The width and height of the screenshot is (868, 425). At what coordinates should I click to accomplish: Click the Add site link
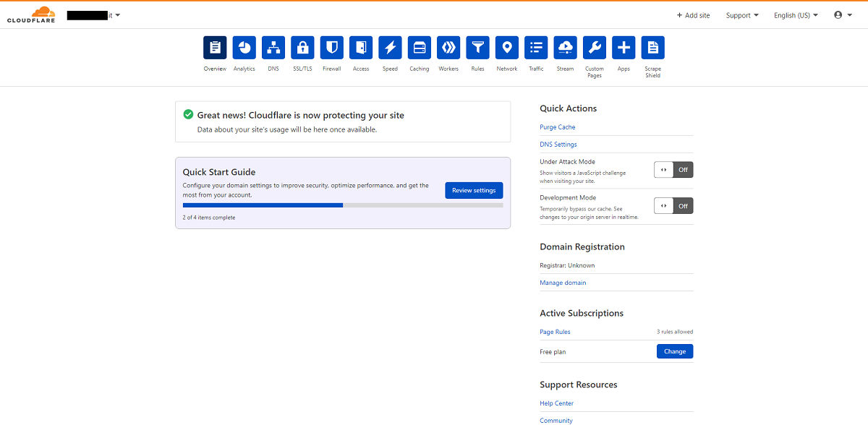tap(693, 15)
